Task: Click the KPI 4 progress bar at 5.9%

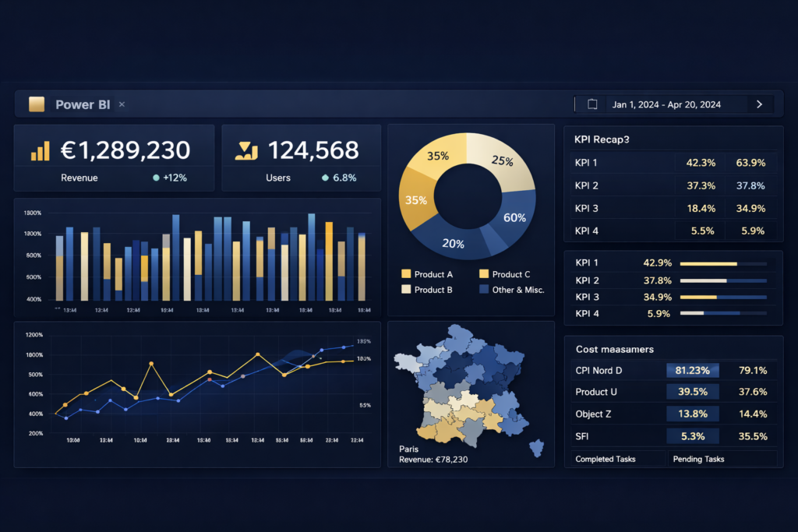Action: (x=723, y=313)
